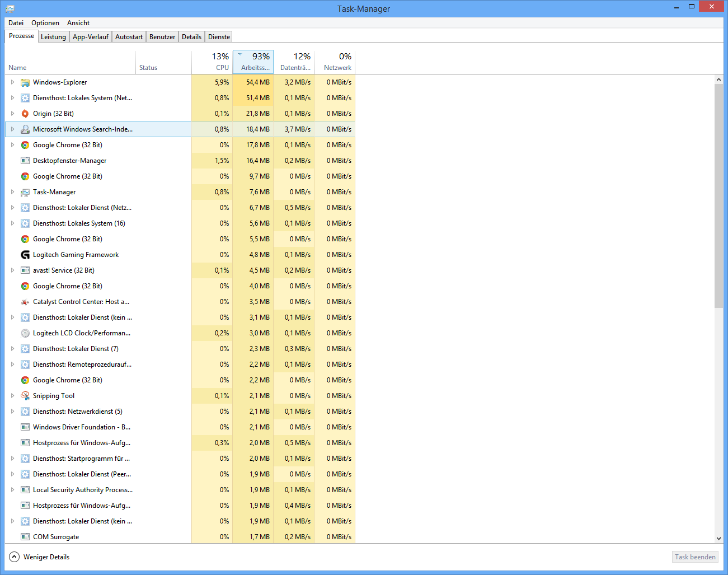The width and height of the screenshot is (728, 575).
Task: Sort by the Arbeitsspeicher column header
Action: (x=253, y=62)
